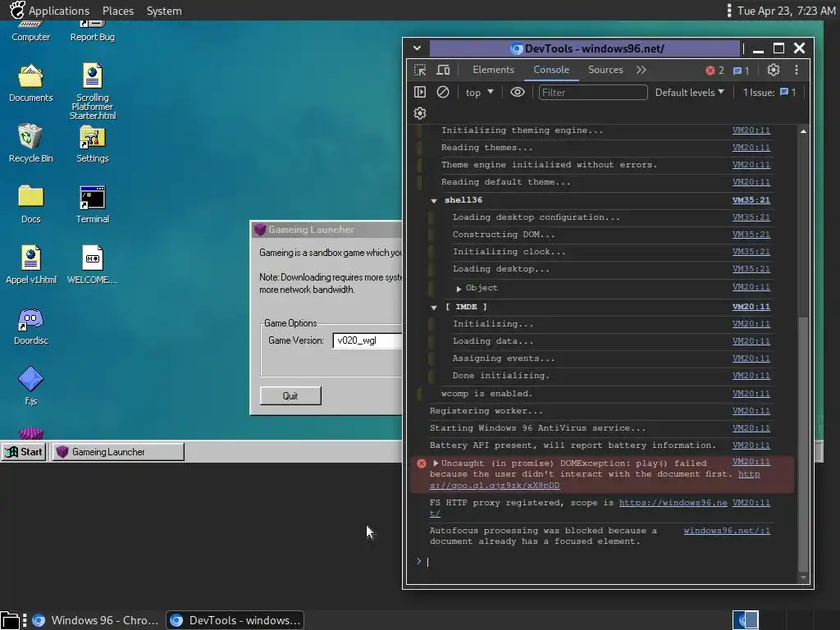
Task: Click the error icon beside the Uncaught DOMException
Action: pyautogui.click(x=422, y=463)
